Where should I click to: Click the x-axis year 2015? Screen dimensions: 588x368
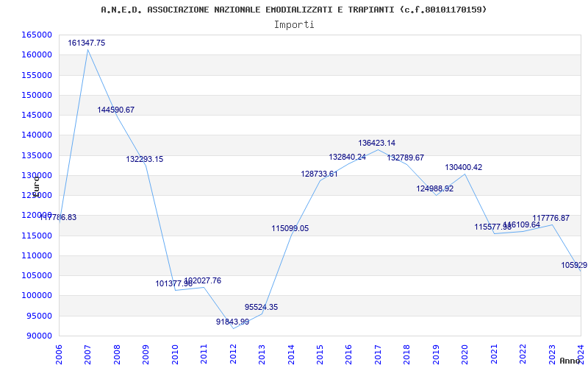pyautogui.click(x=320, y=354)
